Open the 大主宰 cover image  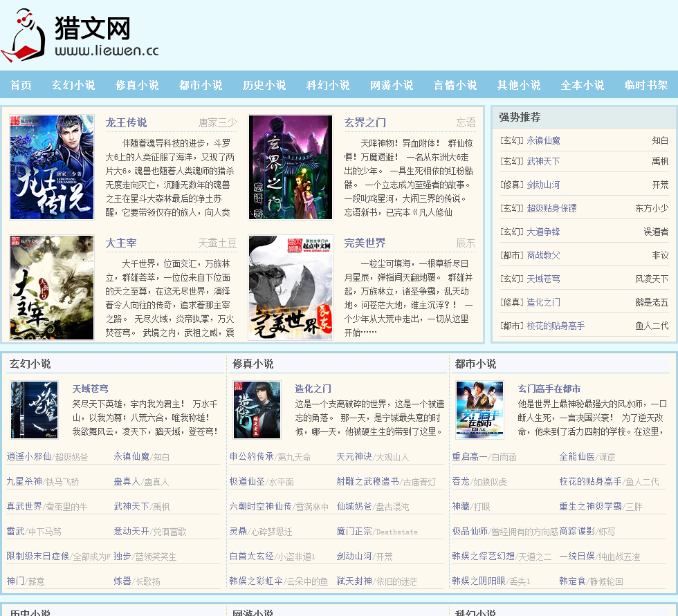click(52, 288)
